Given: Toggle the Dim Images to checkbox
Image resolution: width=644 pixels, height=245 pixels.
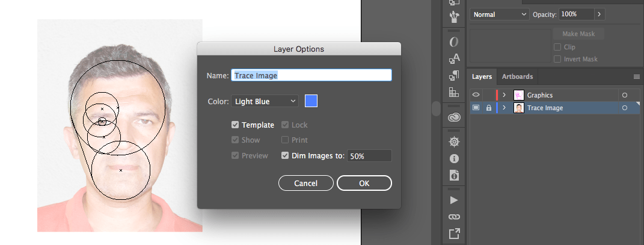Looking at the screenshot, I should [x=284, y=156].
